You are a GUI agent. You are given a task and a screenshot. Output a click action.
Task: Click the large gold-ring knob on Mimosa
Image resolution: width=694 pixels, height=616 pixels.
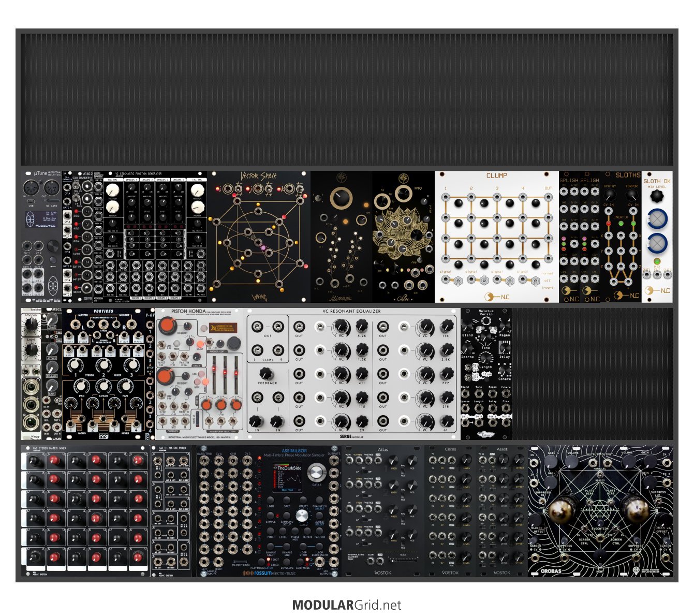coord(341,198)
